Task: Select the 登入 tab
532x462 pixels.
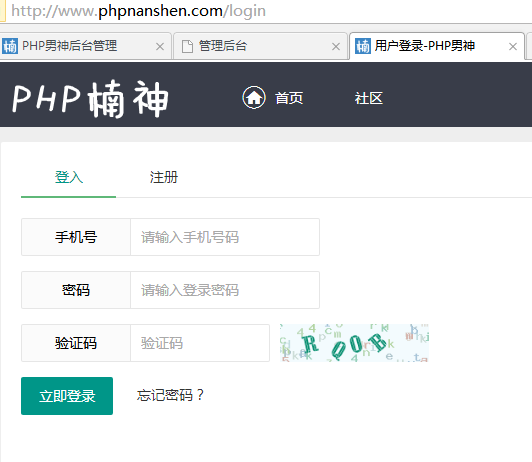Action: [69, 177]
